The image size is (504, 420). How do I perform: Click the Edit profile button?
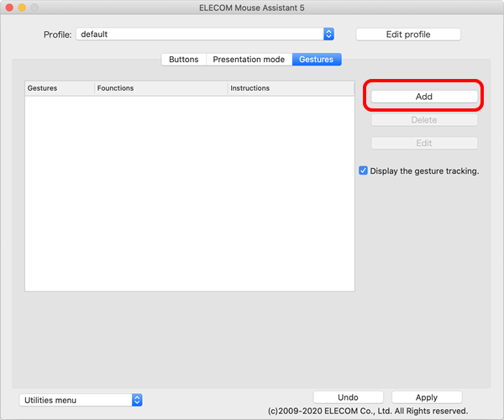408,34
